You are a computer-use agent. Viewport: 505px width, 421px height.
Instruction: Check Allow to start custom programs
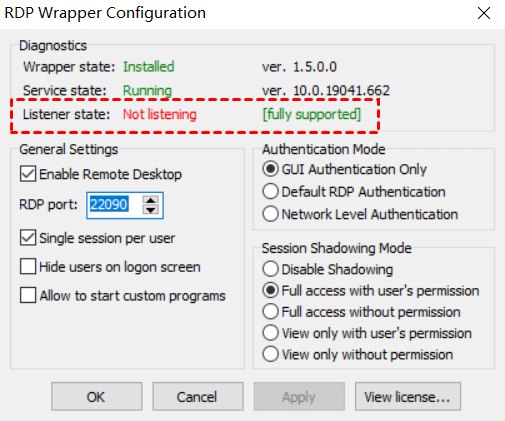[x=28, y=295]
